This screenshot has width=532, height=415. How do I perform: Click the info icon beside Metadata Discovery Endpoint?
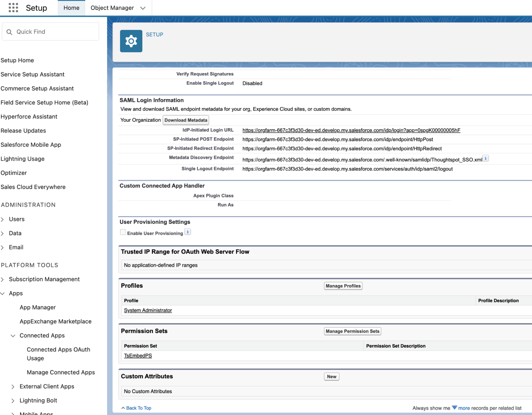tap(486, 158)
